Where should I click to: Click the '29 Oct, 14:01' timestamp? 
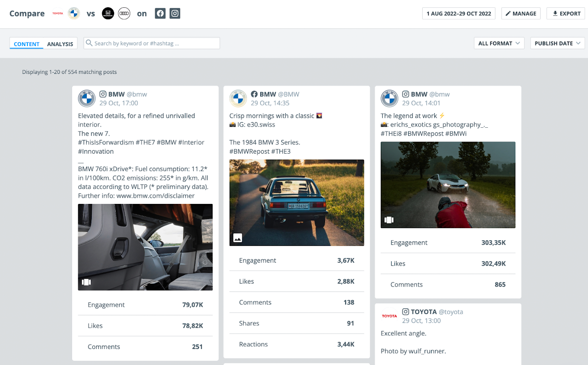421,103
